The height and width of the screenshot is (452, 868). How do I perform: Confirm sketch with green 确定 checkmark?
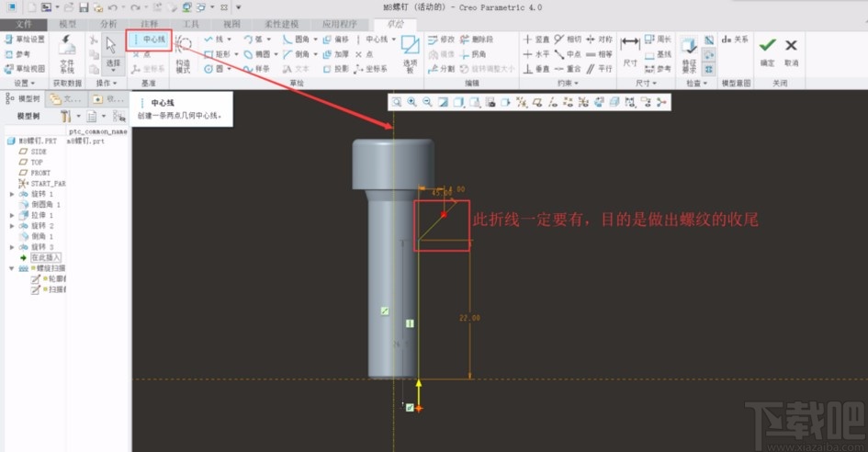click(767, 51)
